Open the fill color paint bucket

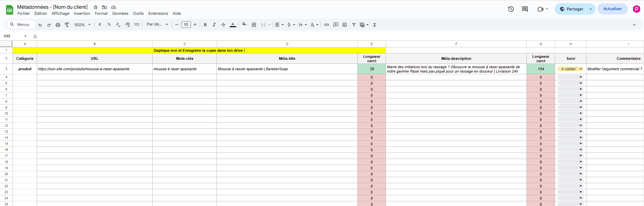(x=244, y=25)
